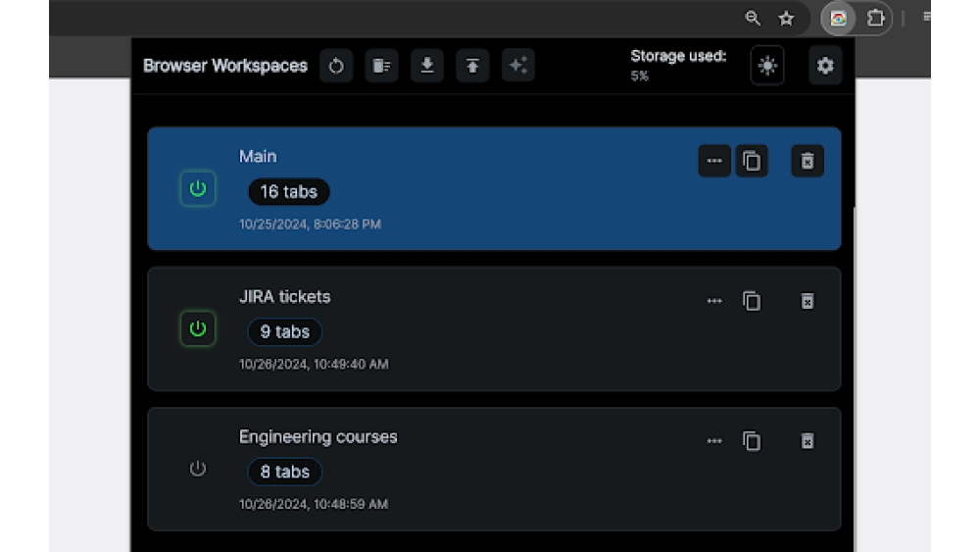The width and height of the screenshot is (980, 552).
Task: Click the Browser Workspaces title
Action: click(x=225, y=66)
